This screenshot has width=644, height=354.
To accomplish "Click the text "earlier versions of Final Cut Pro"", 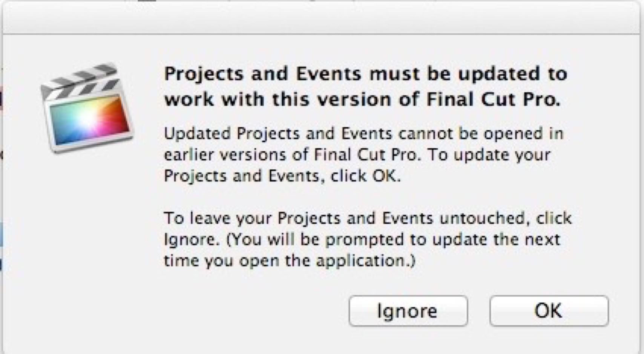I will (291, 155).
